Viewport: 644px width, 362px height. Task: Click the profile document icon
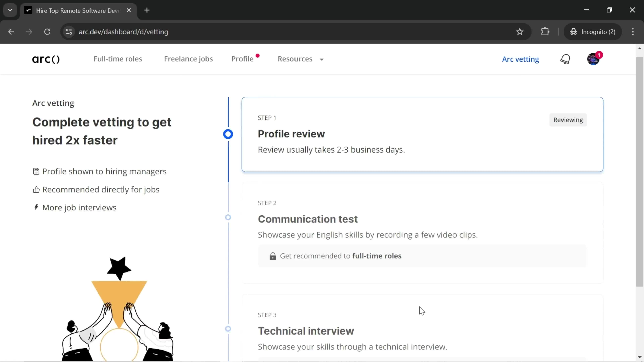coord(36,171)
